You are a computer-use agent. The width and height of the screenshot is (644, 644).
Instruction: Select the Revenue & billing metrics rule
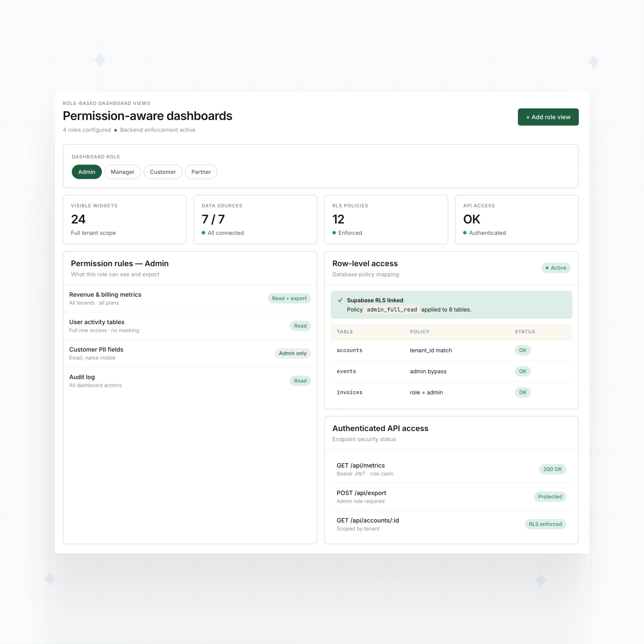190,298
